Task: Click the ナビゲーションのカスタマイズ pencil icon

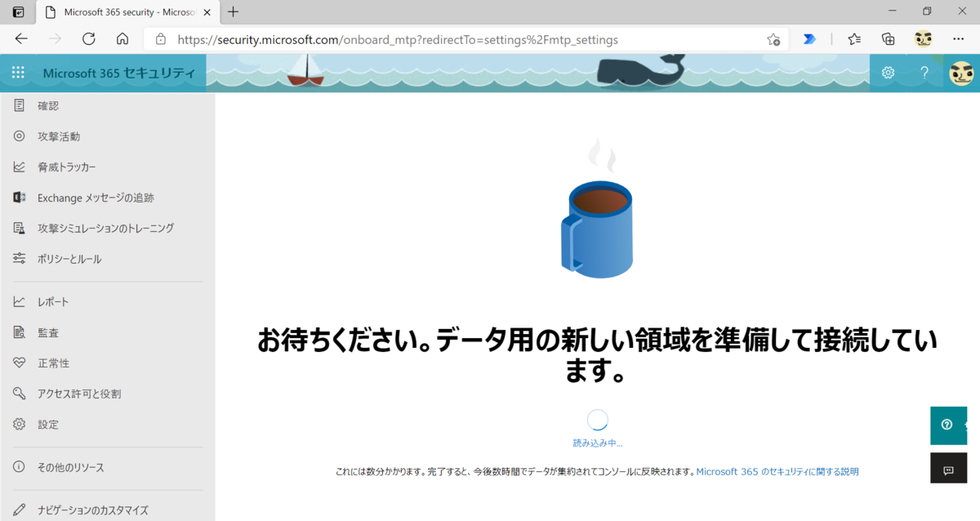Action: tap(19, 510)
